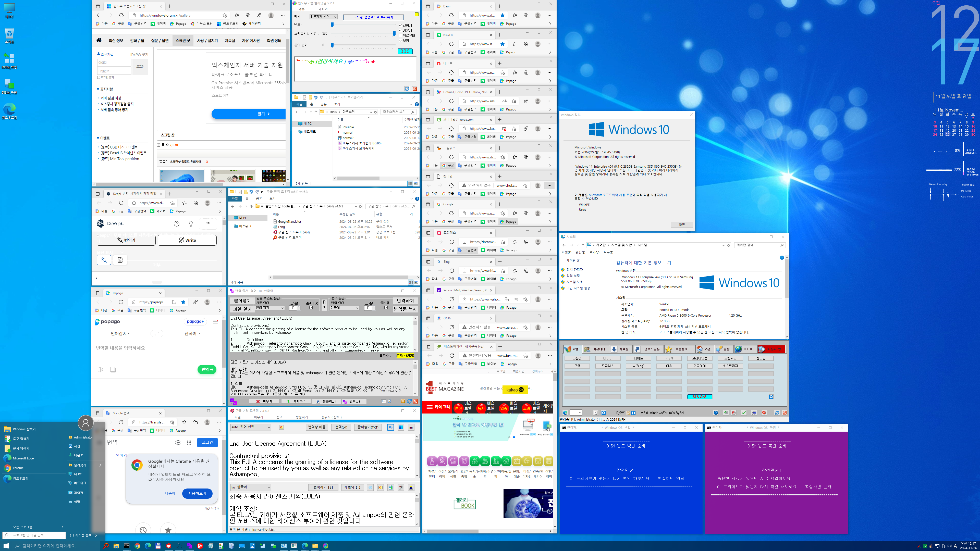Click the green checkmark icon in launcher toolbar
This screenshot has height=551, width=980.
[744, 412]
